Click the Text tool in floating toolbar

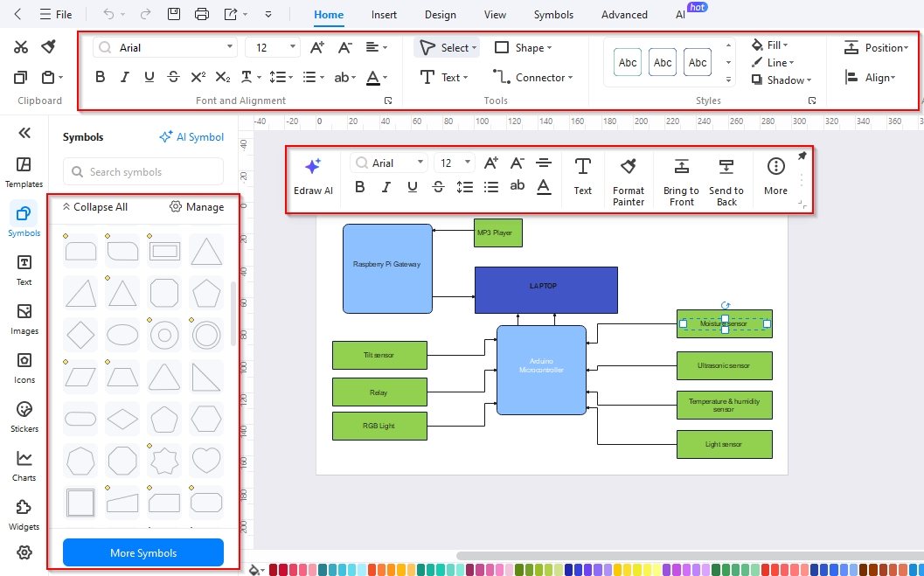coord(582,176)
